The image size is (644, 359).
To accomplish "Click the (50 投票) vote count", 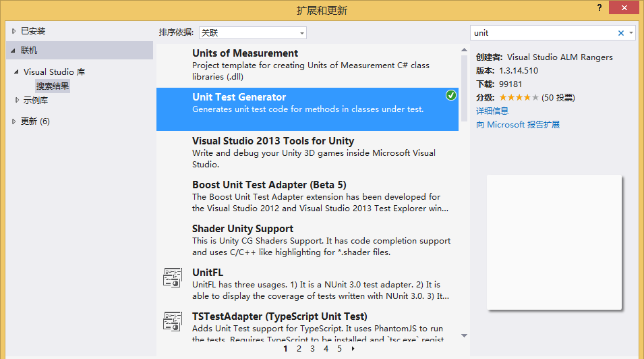I will pos(558,97).
